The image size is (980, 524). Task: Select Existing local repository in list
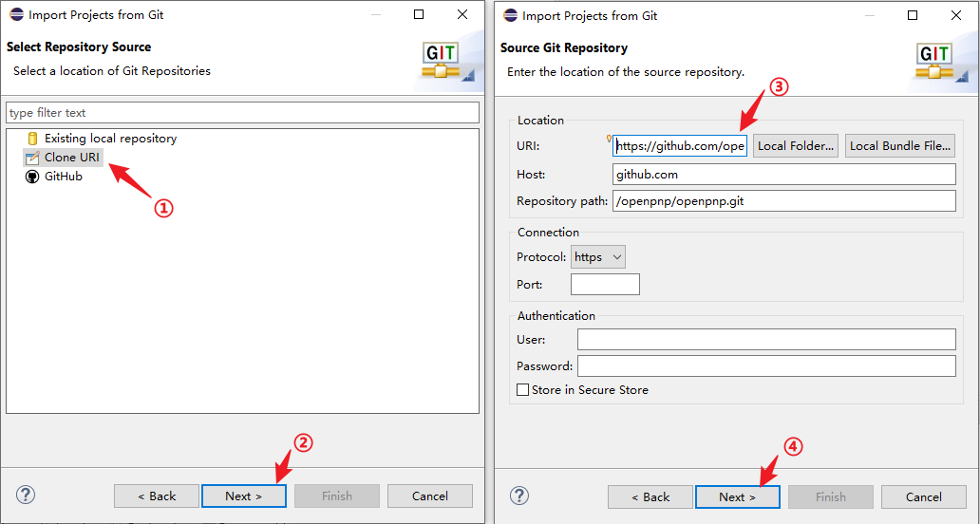[x=110, y=139]
